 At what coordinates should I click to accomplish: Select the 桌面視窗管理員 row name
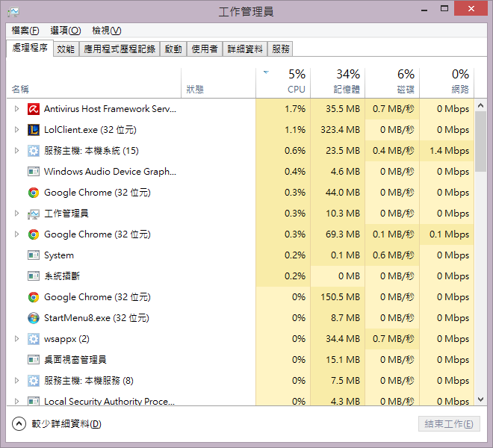[x=75, y=360]
